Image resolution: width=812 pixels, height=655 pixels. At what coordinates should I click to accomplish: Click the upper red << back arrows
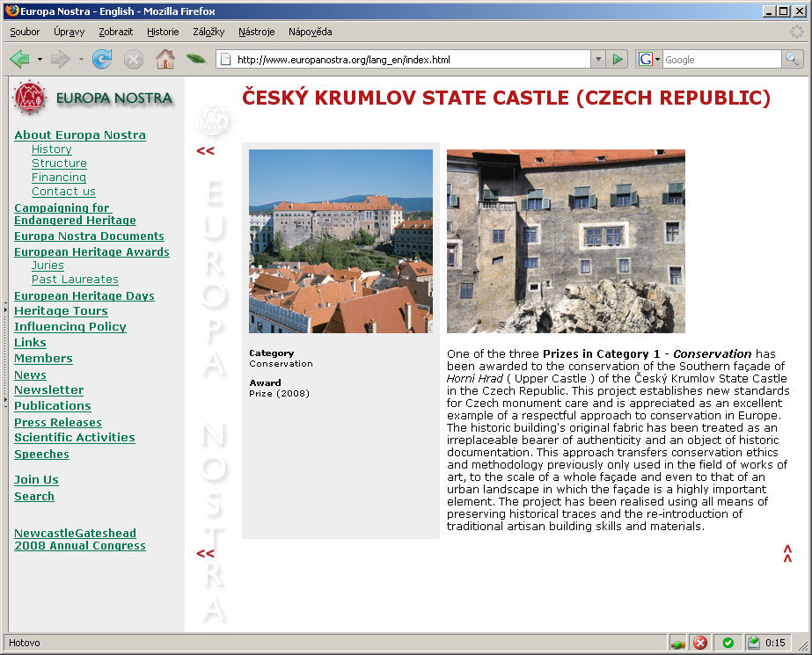click(206, 151)
